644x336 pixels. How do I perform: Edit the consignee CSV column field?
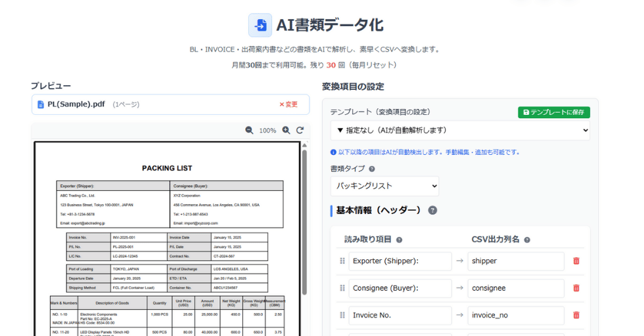pyautogui.click(x=516, y=288)
